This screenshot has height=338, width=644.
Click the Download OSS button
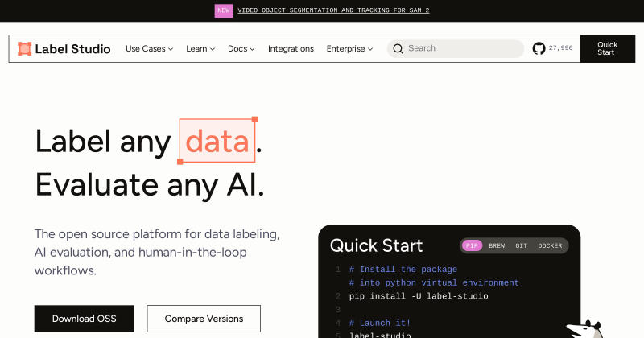[x=85, y=319]
